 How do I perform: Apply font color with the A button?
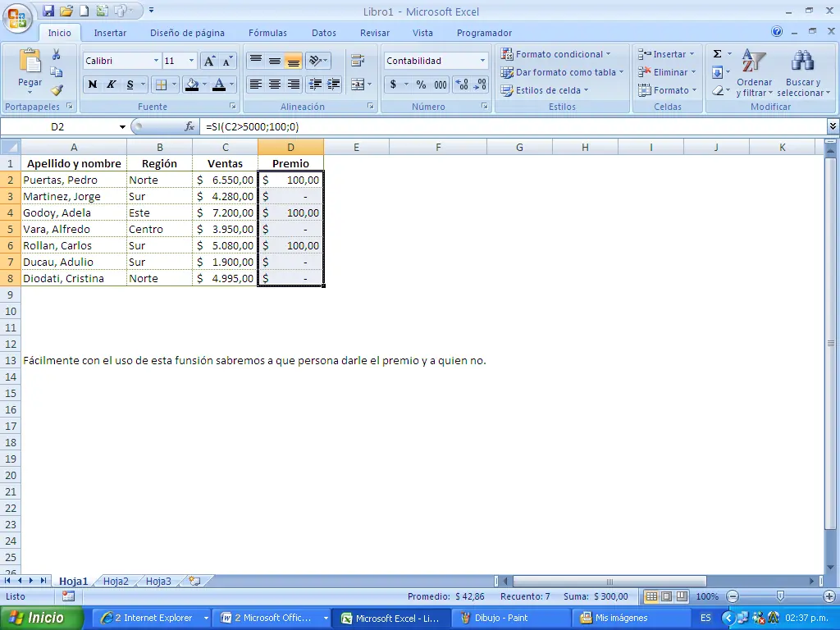click(218, 84)
